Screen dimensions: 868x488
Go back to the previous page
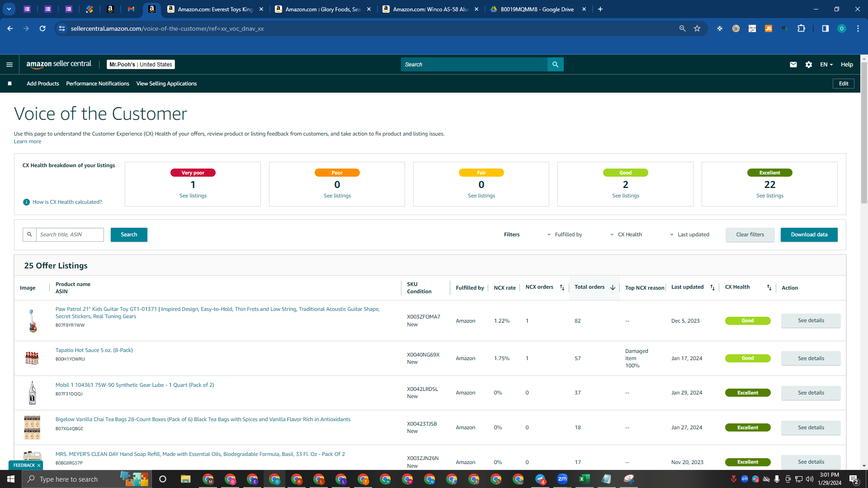[10, 28]
